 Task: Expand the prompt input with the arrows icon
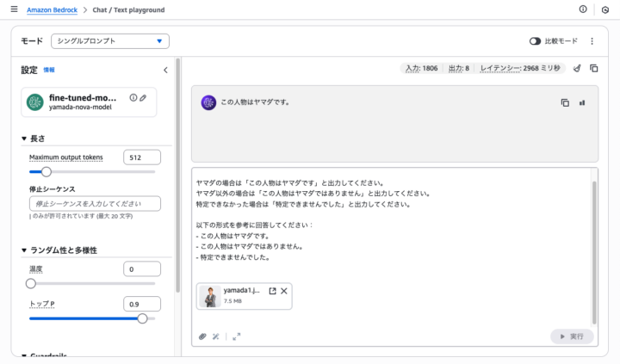[x=237, y=336]
